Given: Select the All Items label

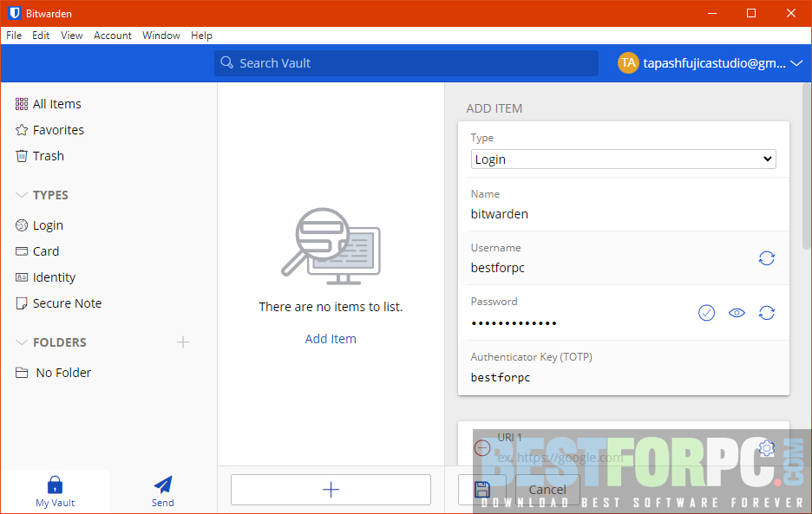Looking at the screenshot, I should click(x=57, y=104).
